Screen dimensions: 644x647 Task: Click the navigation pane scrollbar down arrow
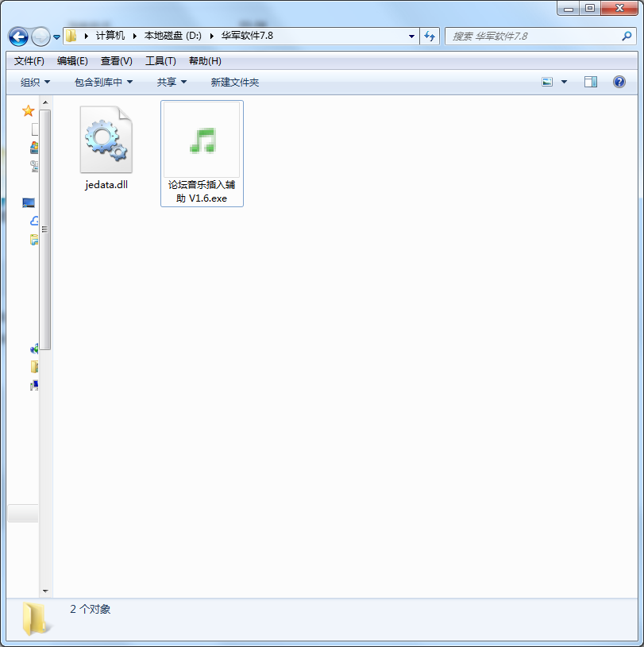(x=45, y=591)
